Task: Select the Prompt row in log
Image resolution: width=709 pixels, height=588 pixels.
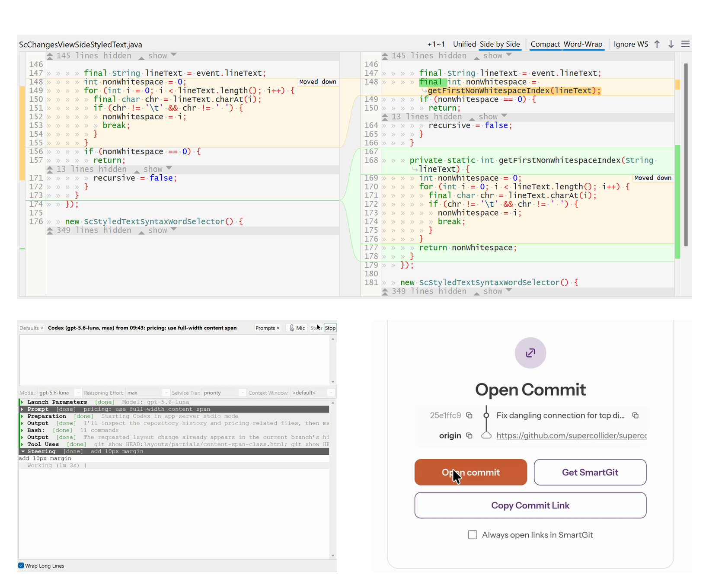Action: pyautogui.click(x=174, y=409)
